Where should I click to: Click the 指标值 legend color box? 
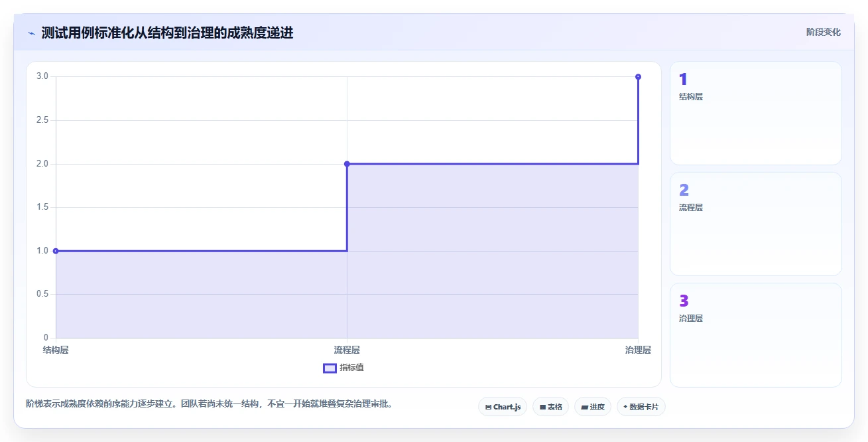click(x=330, y=368)
